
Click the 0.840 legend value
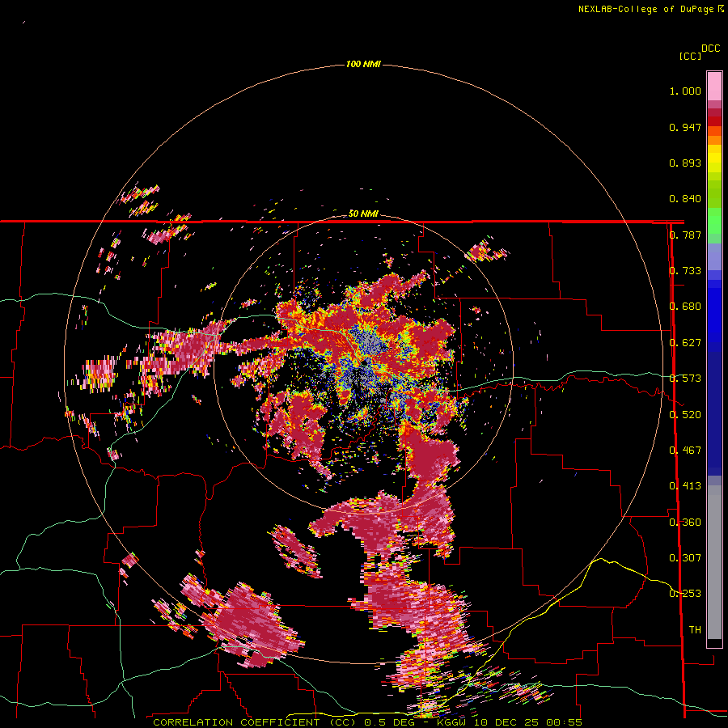(685, 199)
